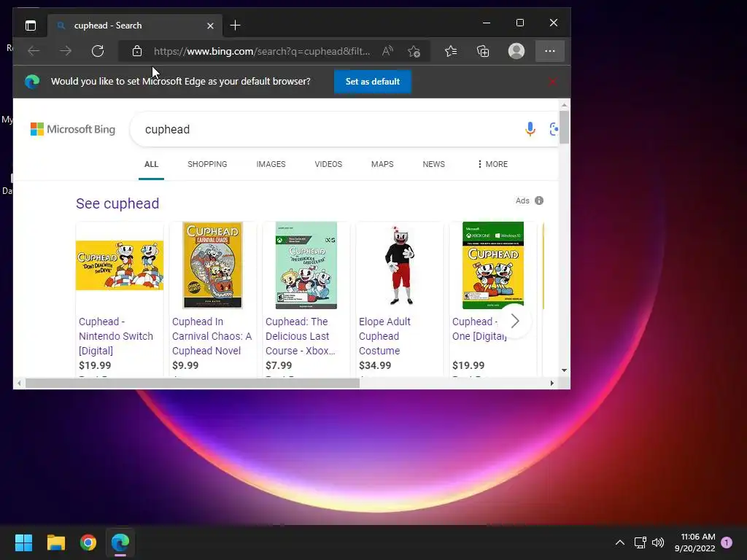Open Elope Adult Cuphead Costume link
This screenshot has height=560, width=747.
coord(385,336)
